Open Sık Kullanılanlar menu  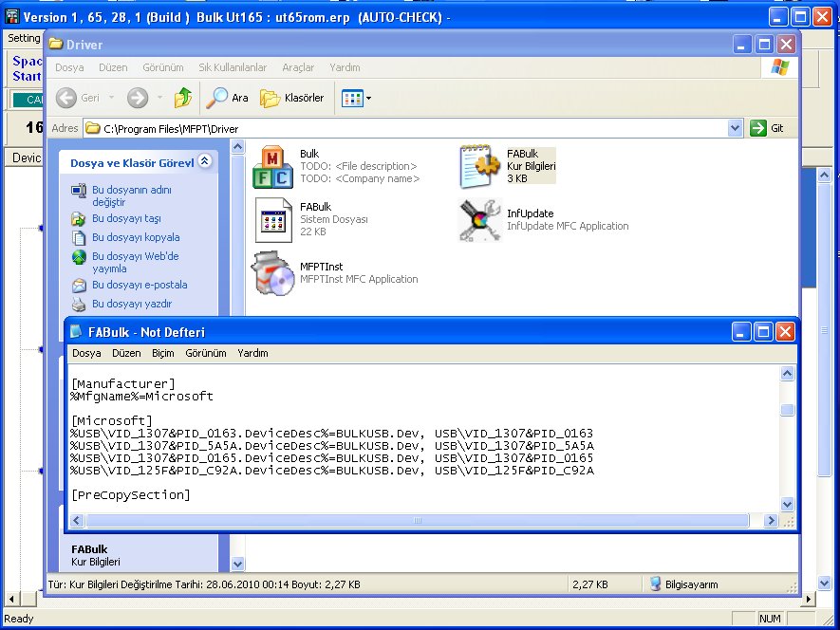(233, 67)
